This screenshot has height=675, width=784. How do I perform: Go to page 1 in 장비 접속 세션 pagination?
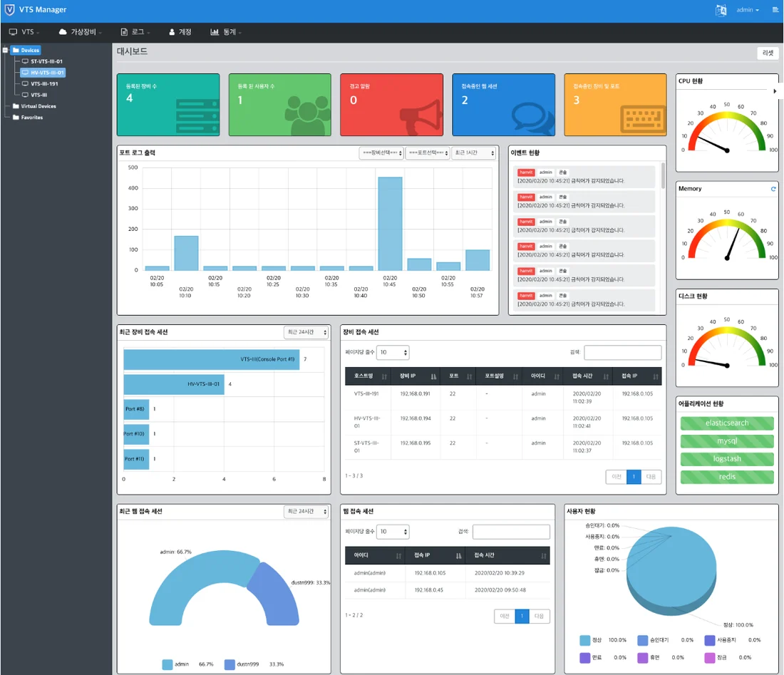[x=634, y=477]
